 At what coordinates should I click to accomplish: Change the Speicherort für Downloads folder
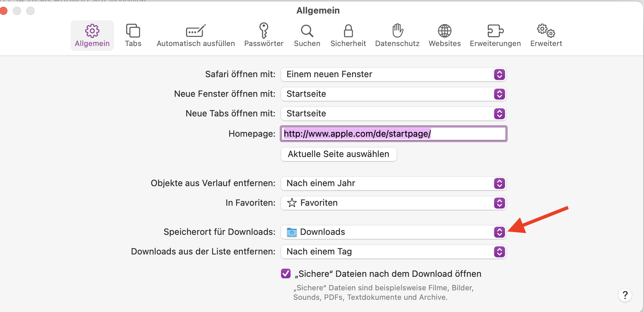tap(393, 232)
